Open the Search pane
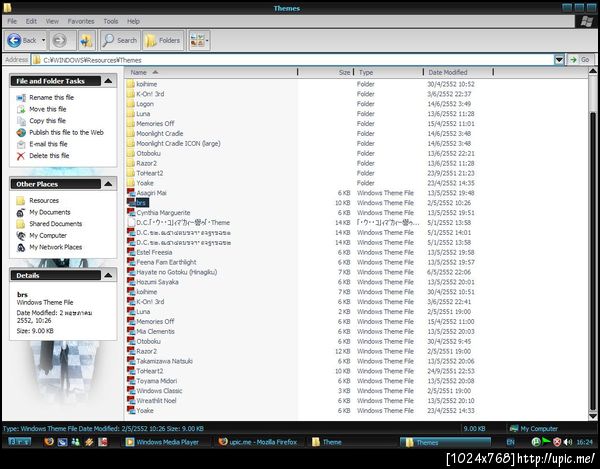The width and height of the screenshot is (600, 469). (x=120, y=40)
